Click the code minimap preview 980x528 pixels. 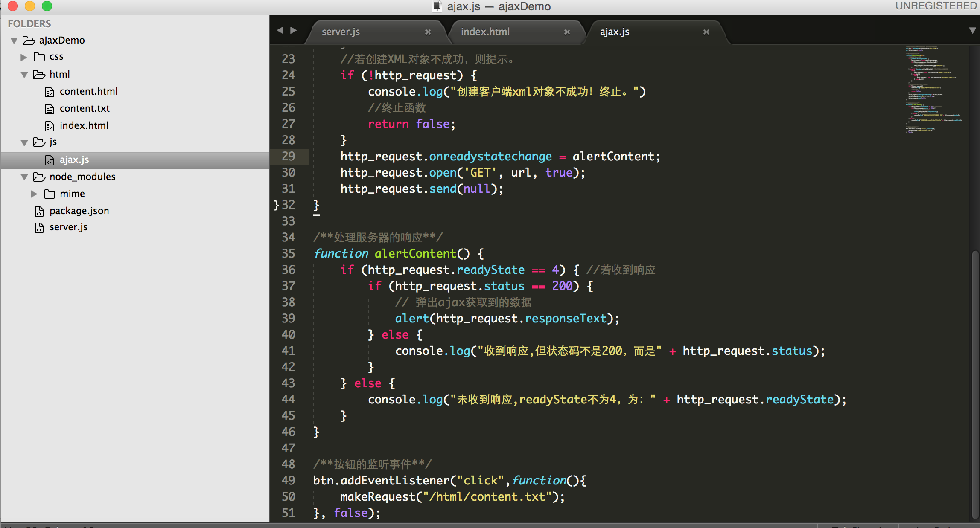[x=934, y=90]
